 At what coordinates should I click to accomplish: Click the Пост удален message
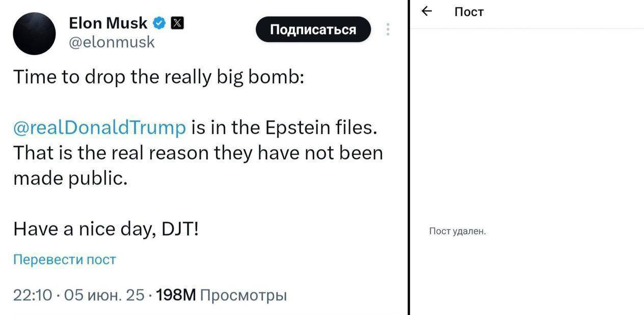coord(458,232)
